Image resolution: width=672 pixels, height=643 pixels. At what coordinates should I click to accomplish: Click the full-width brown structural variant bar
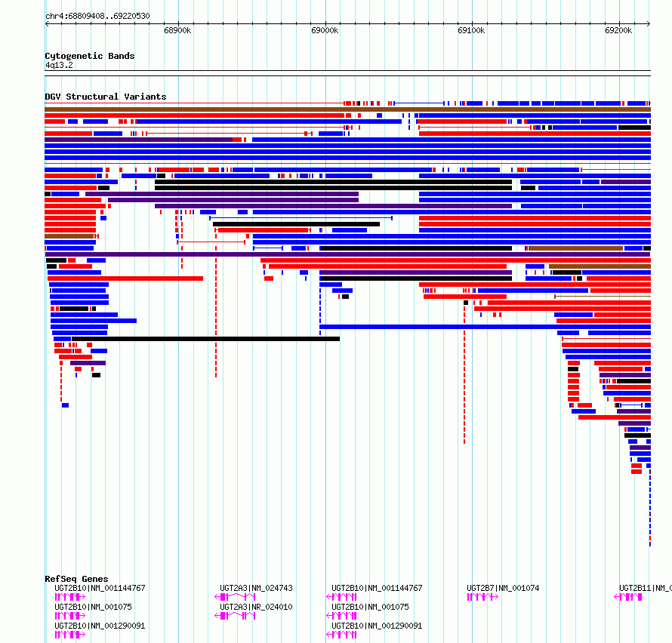pos(347,109)
